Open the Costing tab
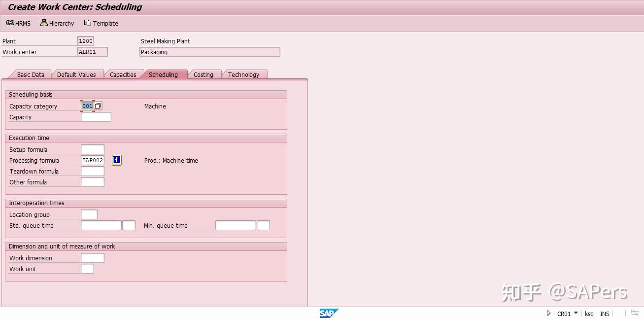 click(203, 74)
